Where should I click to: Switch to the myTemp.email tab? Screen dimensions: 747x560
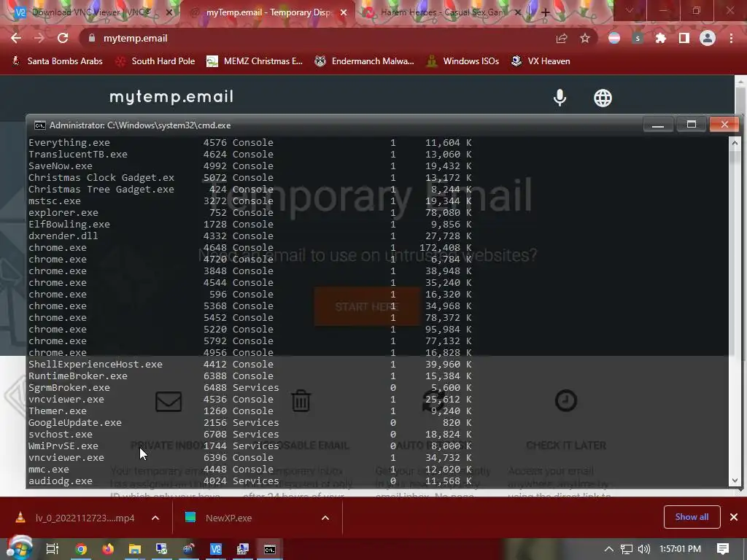[x=267, y=12]
